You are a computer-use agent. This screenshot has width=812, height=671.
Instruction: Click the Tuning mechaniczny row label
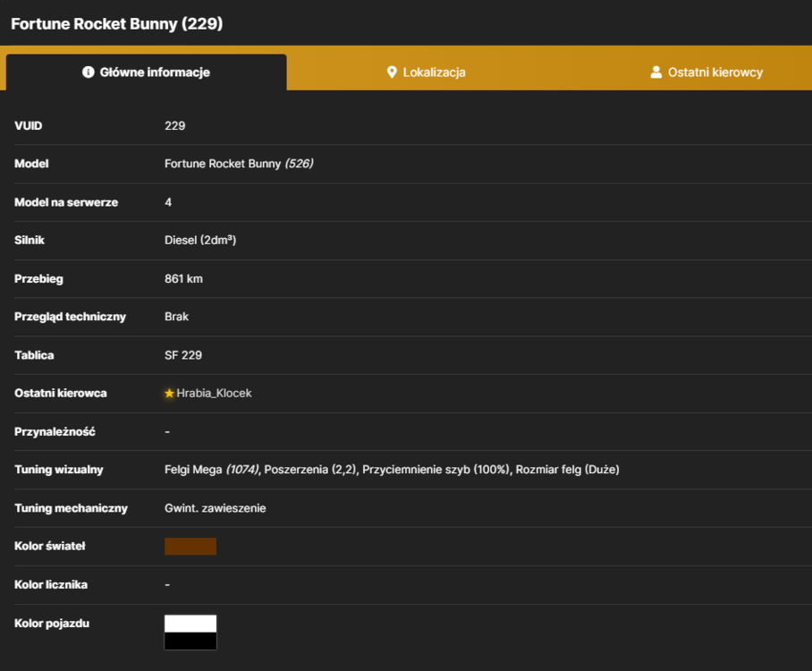(x=71, y=508)
